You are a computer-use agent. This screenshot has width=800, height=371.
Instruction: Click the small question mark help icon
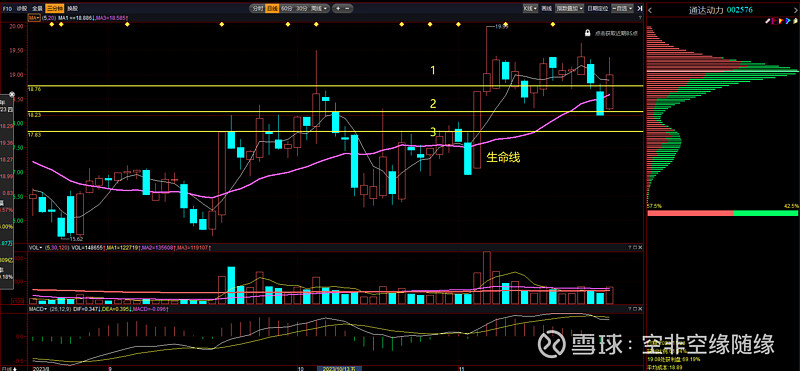click(x=640, y=18)
